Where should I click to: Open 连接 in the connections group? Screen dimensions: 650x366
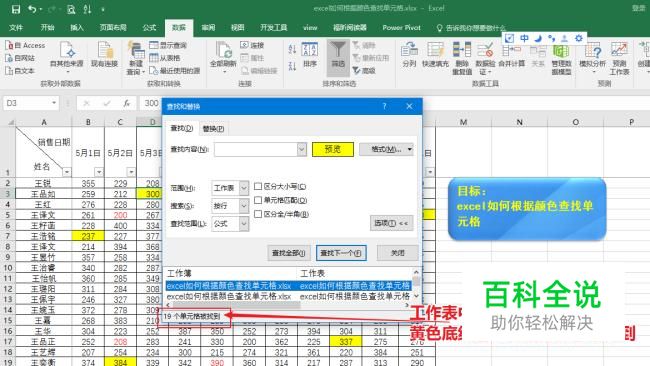(252, 45)
